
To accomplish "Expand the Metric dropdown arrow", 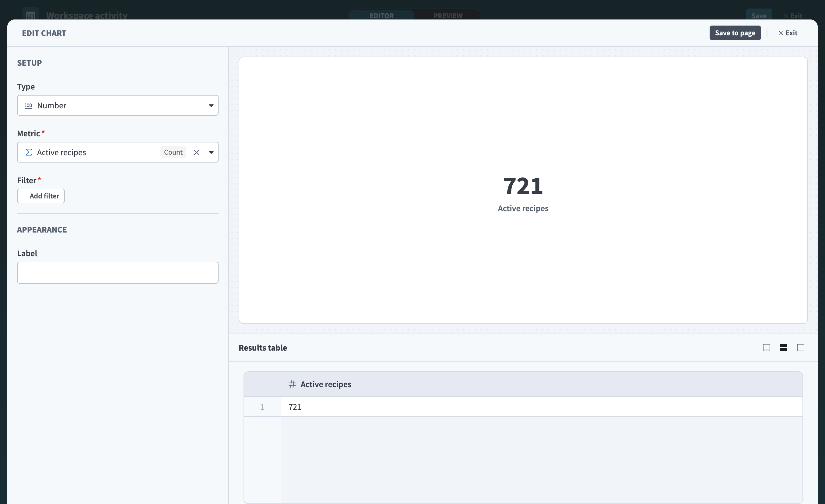I will click(x=211, y=152).
